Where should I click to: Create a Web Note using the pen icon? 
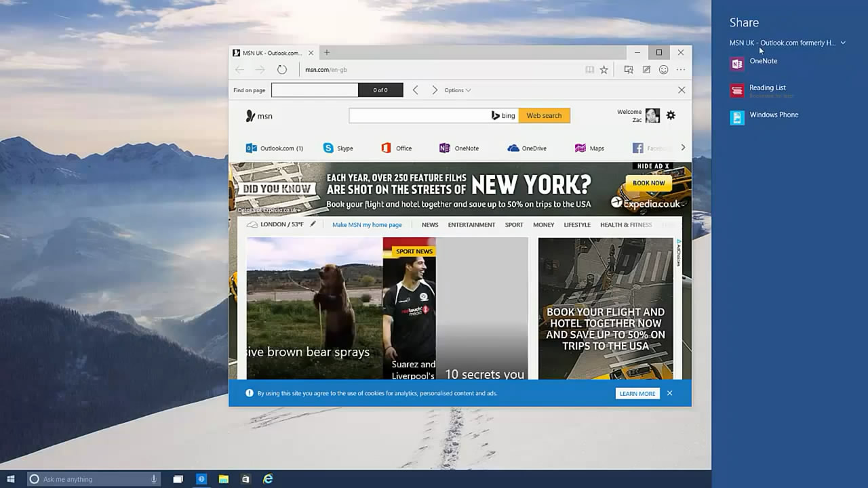pos(646,70)
